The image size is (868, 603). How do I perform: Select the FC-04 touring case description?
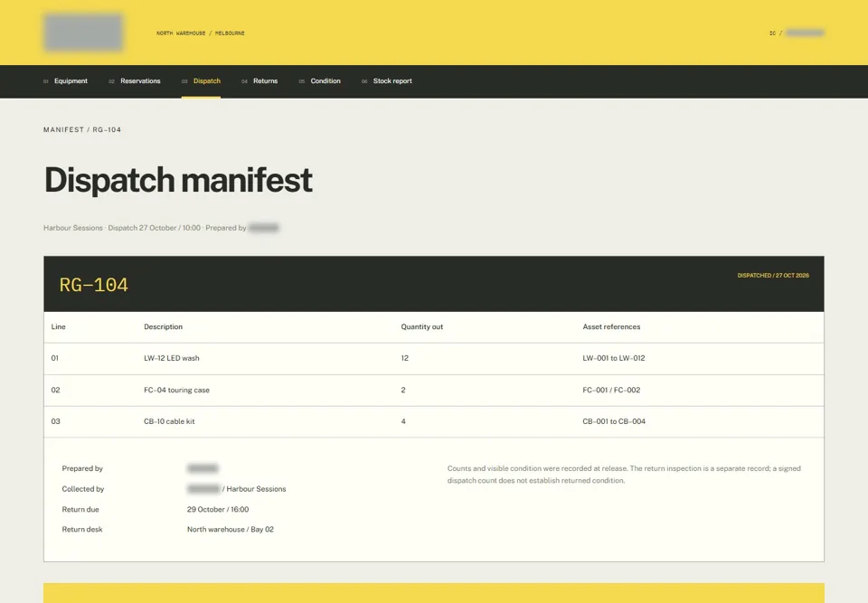click(x=176, y=390)
